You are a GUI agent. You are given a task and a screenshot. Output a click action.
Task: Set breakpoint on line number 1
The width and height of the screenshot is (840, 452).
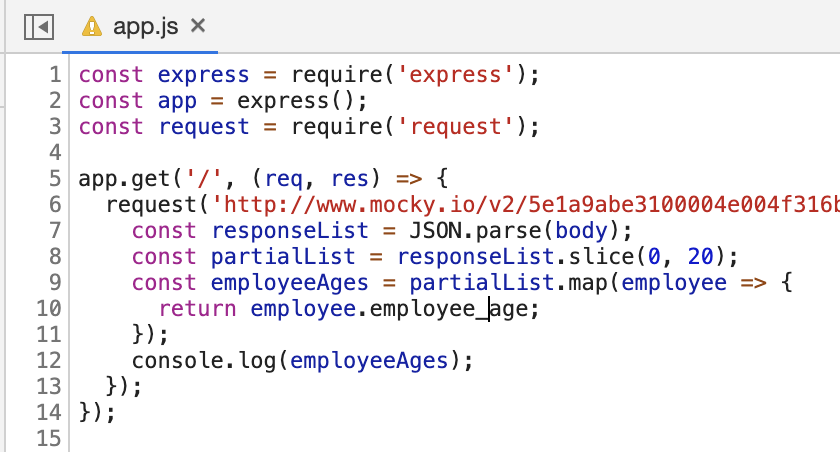click(x=53, y=75)
